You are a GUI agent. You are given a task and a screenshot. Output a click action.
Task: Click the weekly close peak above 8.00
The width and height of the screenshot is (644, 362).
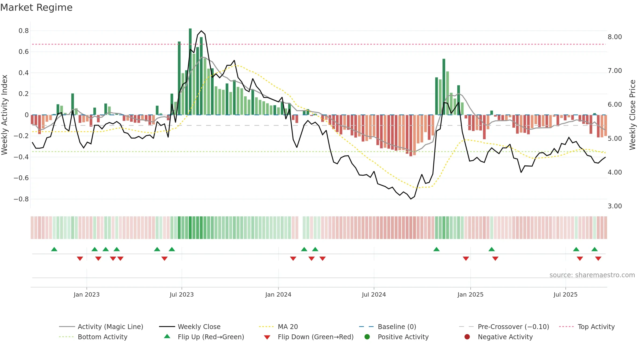(201, 31)
